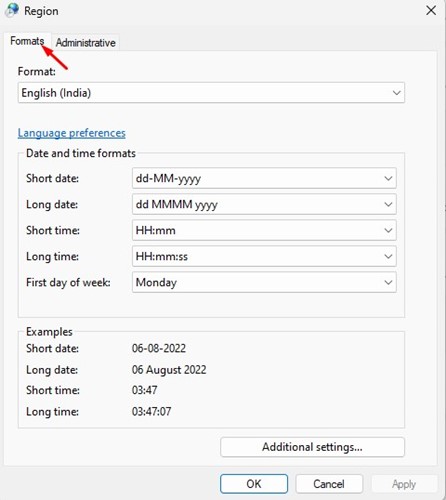Switch to the Formats tab
The width and height of the screenshot is (446, 500).
coord(27,41)
